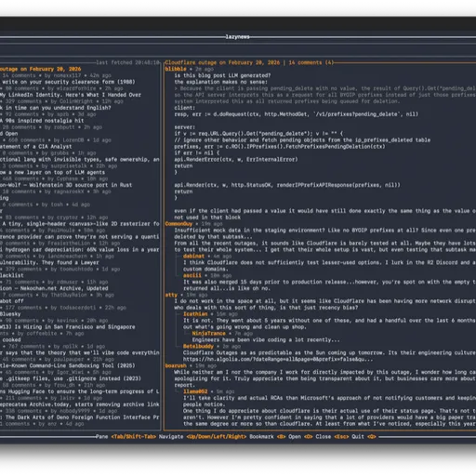
Task: Select the reply by user llama052
Action: 195,391
